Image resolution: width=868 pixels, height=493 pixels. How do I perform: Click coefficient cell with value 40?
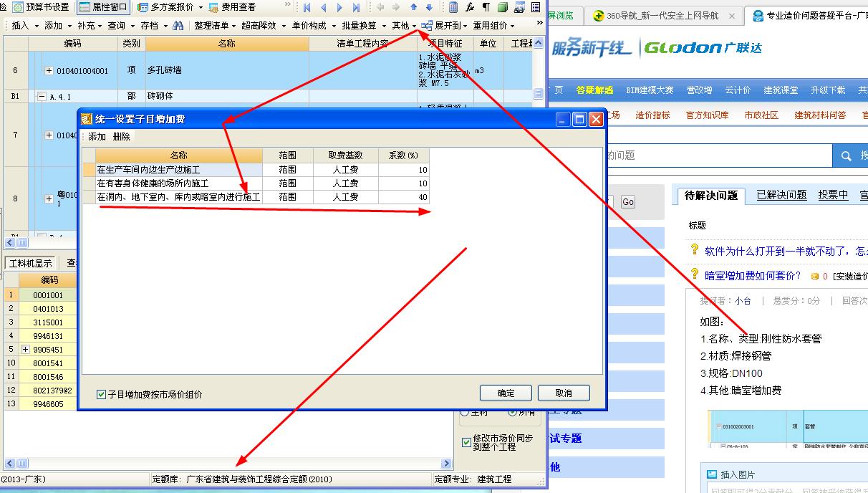click(x=404, y=196)
